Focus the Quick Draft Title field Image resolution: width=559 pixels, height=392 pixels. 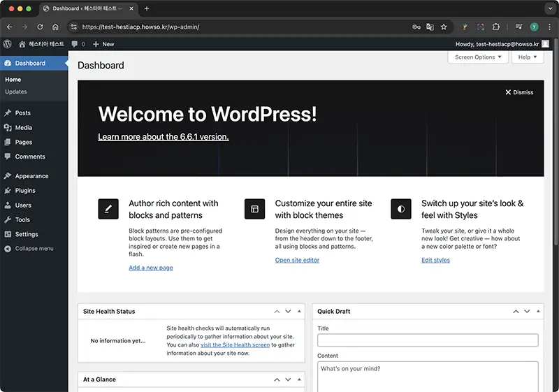(428, 340)
